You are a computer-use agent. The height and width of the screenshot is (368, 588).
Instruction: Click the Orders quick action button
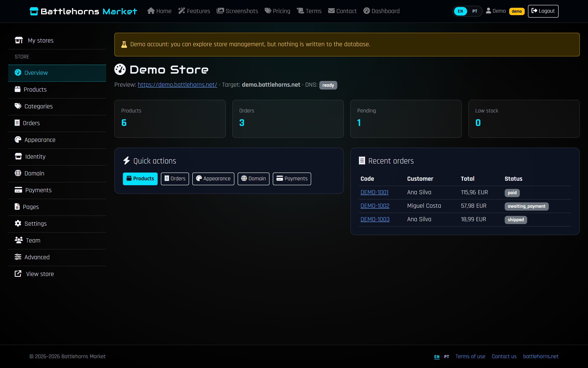[175, 179]
